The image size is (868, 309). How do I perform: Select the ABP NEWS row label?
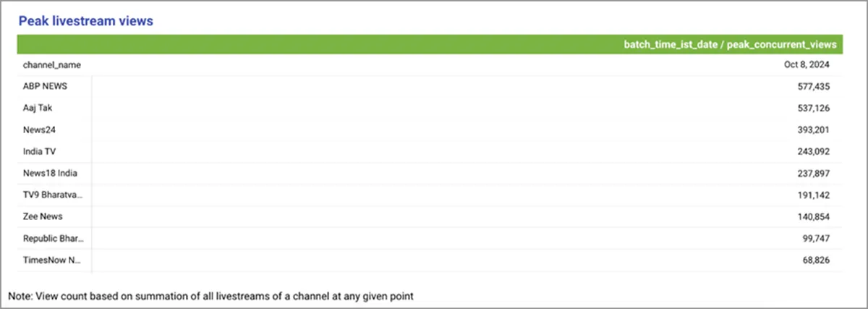(x=45, y=86)
